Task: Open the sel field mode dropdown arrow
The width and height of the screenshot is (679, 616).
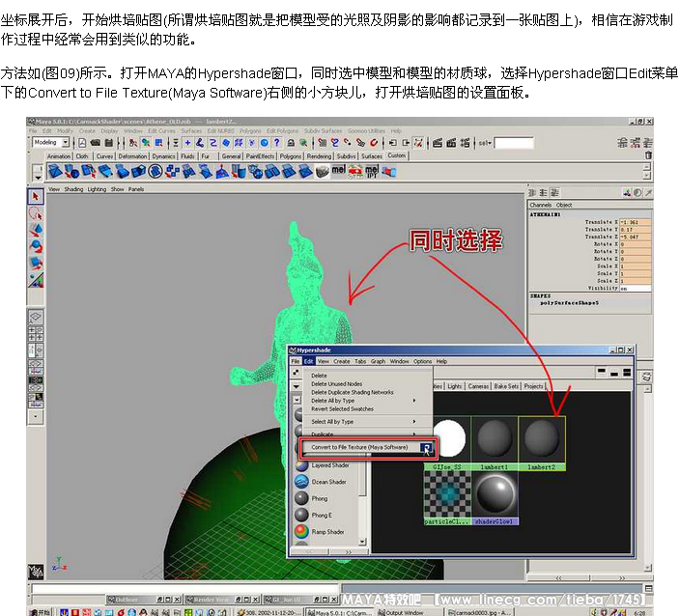Action: click(490, 143)
